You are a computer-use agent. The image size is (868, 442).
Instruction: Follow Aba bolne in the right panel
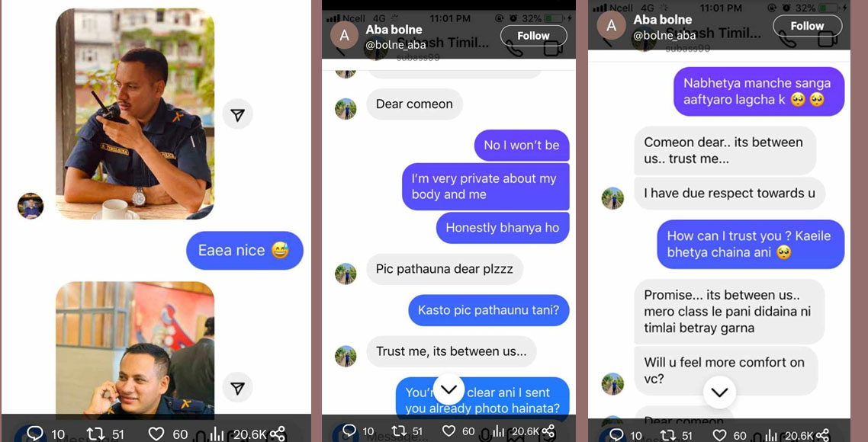tap(807, 25)
